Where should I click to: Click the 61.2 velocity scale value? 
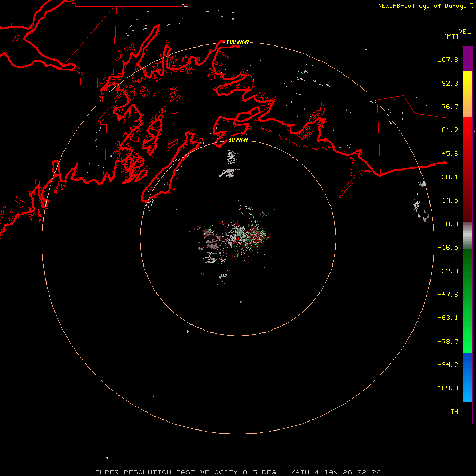click(450, 130)
